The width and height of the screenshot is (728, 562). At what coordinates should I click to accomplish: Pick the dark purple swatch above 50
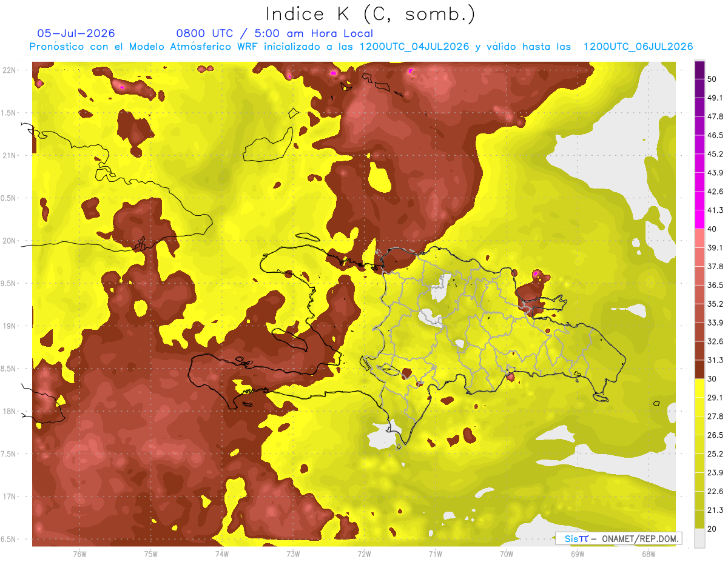[x=699, y=70]
